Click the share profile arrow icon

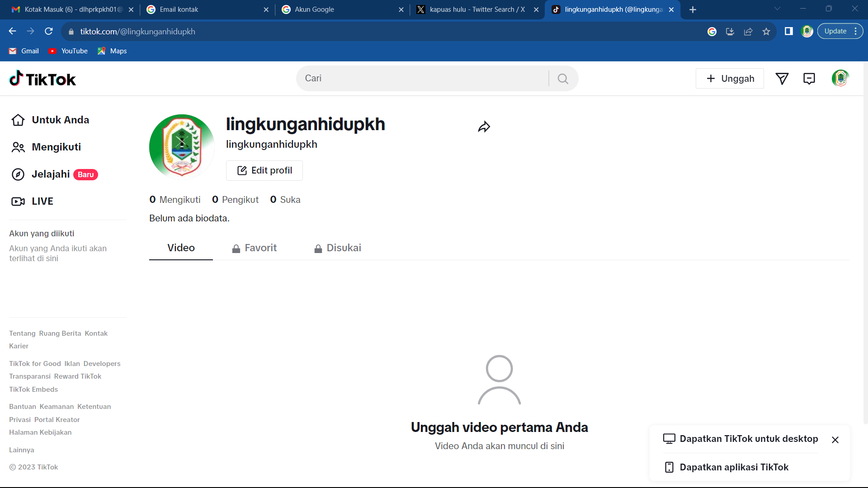pos(484,127)
